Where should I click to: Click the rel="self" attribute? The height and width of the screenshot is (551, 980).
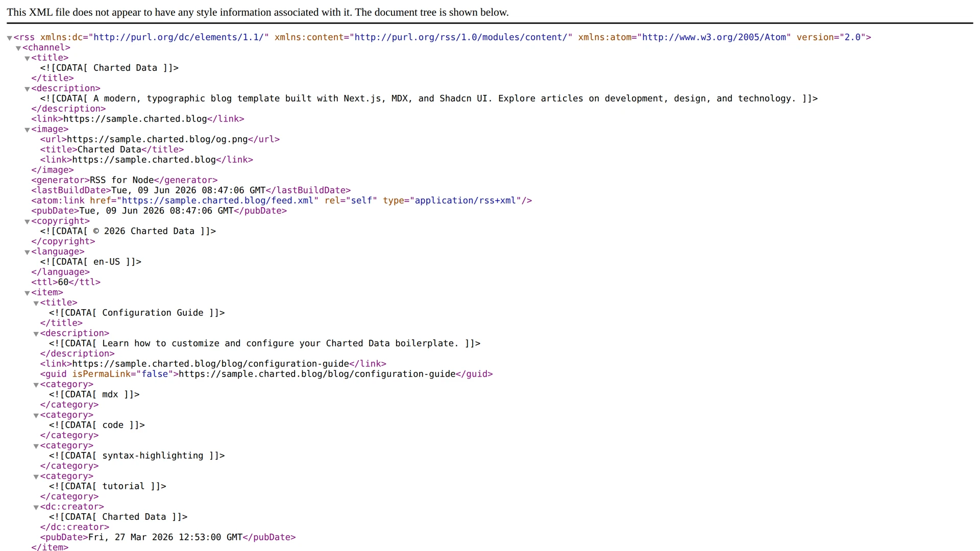(351, 201)
